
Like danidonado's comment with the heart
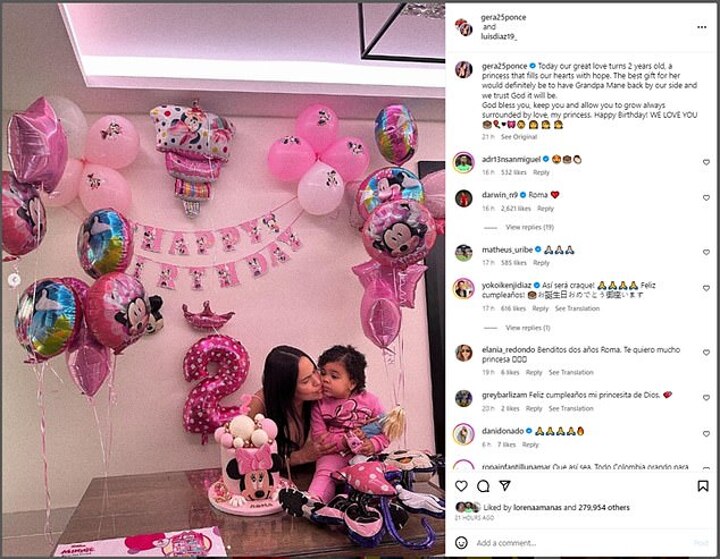tap(706, 434)
